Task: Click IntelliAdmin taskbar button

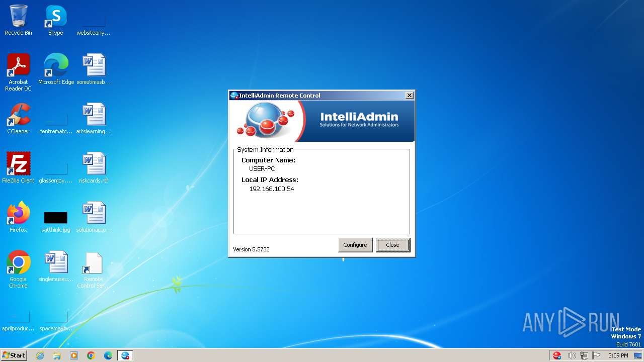Action: (x=125, y=355)
